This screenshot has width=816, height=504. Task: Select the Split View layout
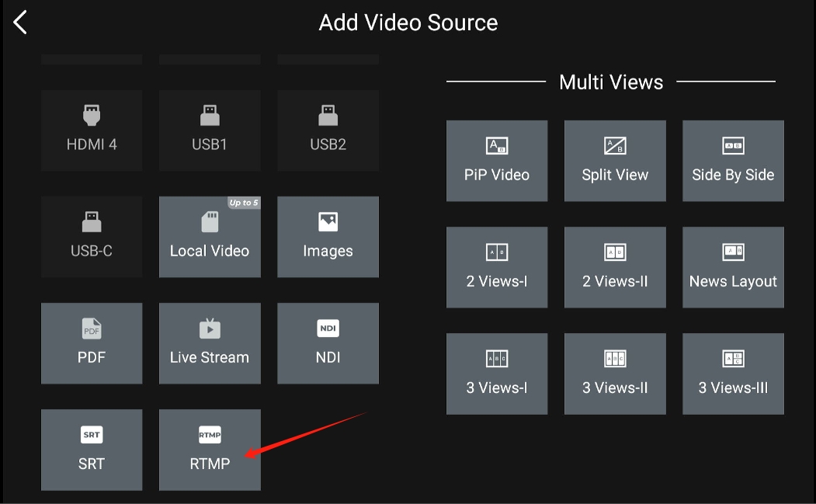tap(614, 161)
